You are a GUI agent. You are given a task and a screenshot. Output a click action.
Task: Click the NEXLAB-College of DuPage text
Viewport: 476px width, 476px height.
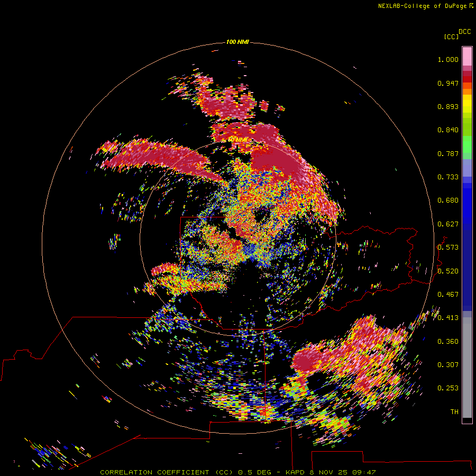[x=422, y=6]
